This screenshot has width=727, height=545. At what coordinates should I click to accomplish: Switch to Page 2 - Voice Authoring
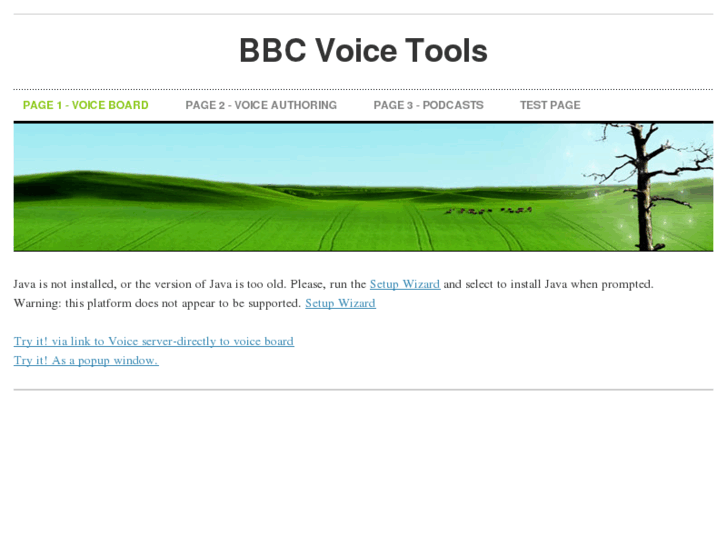(261, 105)
